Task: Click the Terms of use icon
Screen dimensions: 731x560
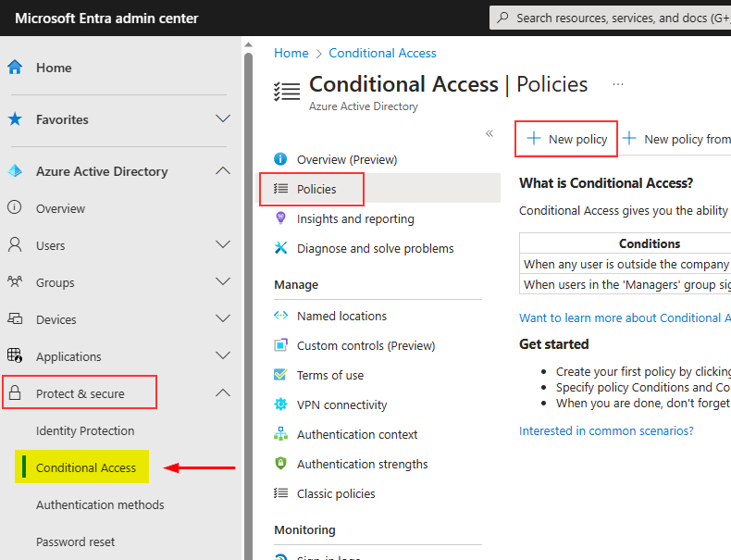Action: coord(281,375)
